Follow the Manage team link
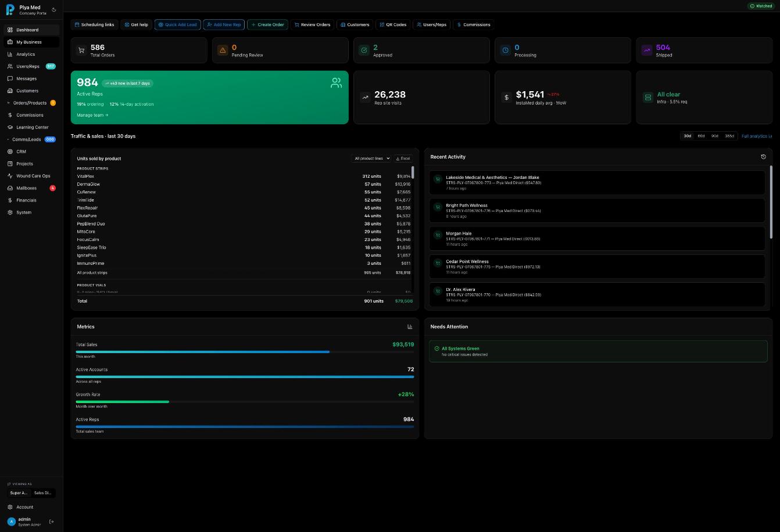 [92, 115]
